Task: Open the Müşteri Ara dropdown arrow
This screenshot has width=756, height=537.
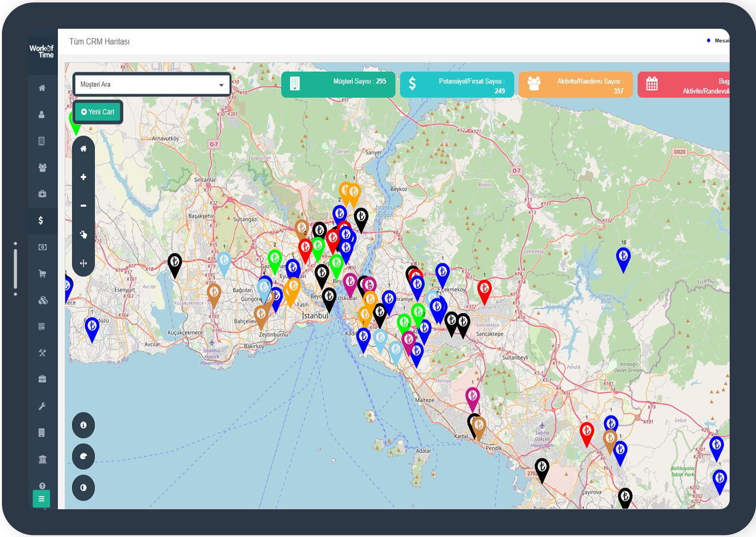Action: (221, 85)
